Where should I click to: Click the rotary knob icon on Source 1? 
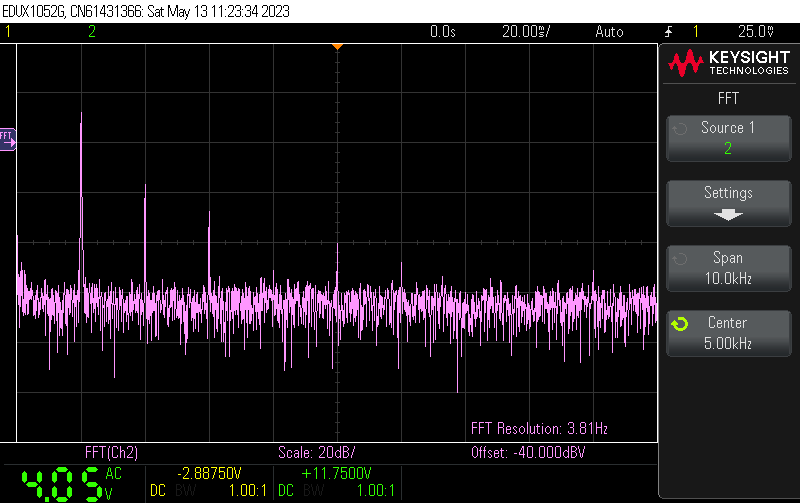point(680,129)
